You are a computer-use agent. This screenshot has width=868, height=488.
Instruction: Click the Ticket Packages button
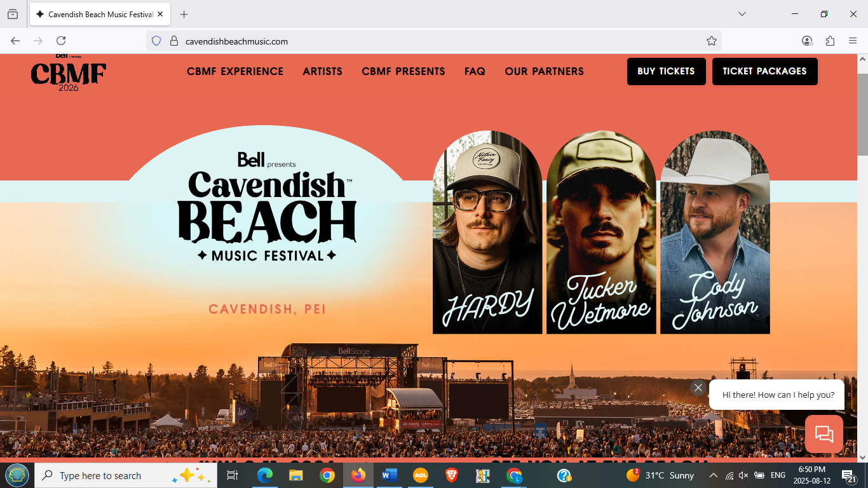click(764, 71)
